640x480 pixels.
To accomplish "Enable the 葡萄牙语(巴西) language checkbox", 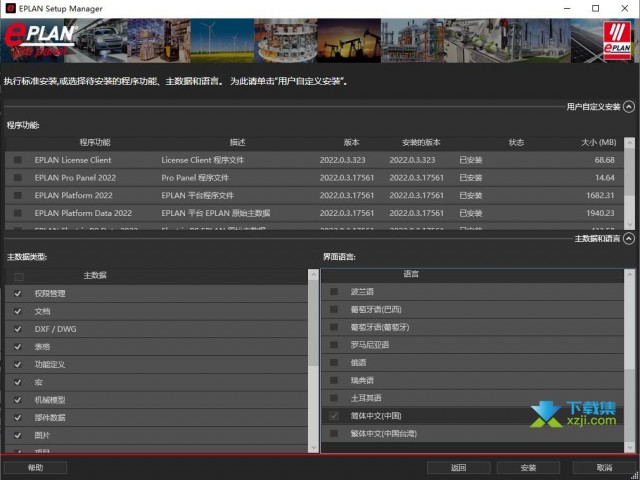I will coord(334,309).
